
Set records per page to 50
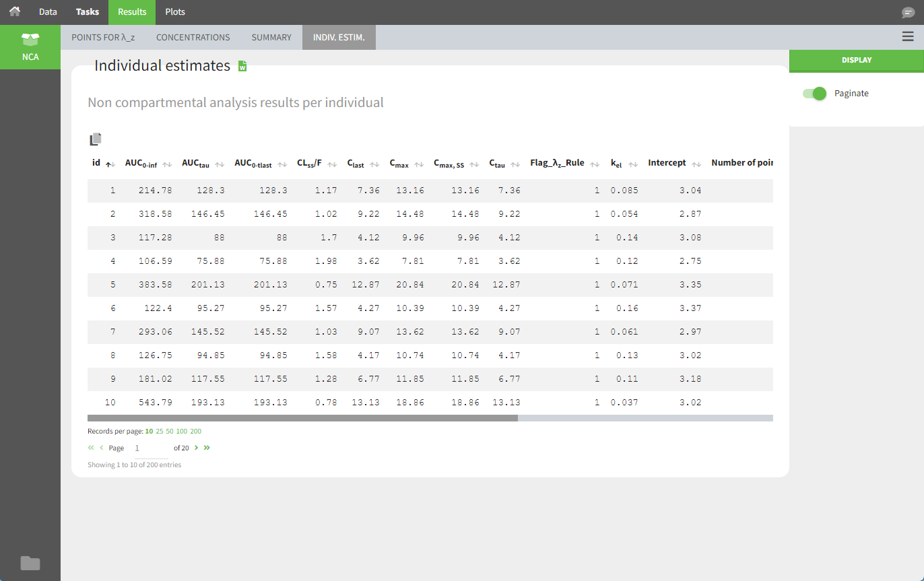[170, 431]
